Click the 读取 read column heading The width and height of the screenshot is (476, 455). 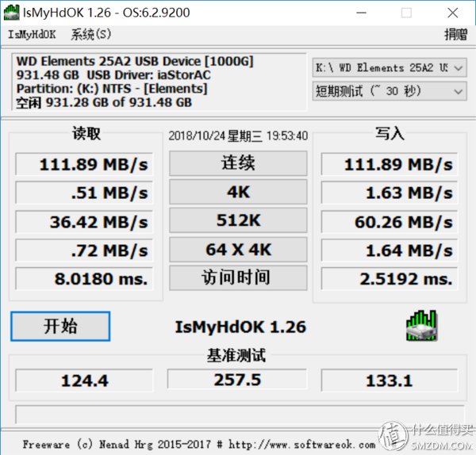(86, 133)
